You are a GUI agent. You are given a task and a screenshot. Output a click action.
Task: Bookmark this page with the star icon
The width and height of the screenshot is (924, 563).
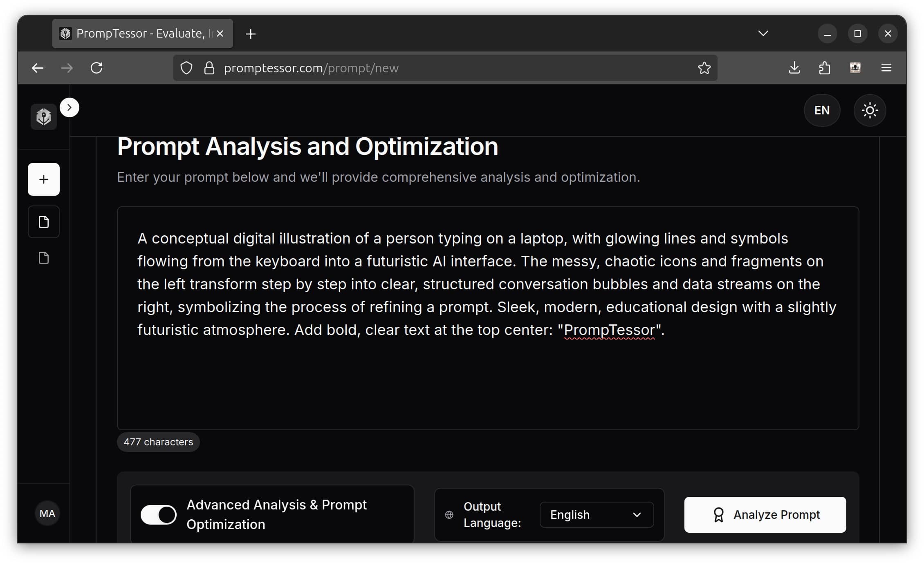point(704,68)
